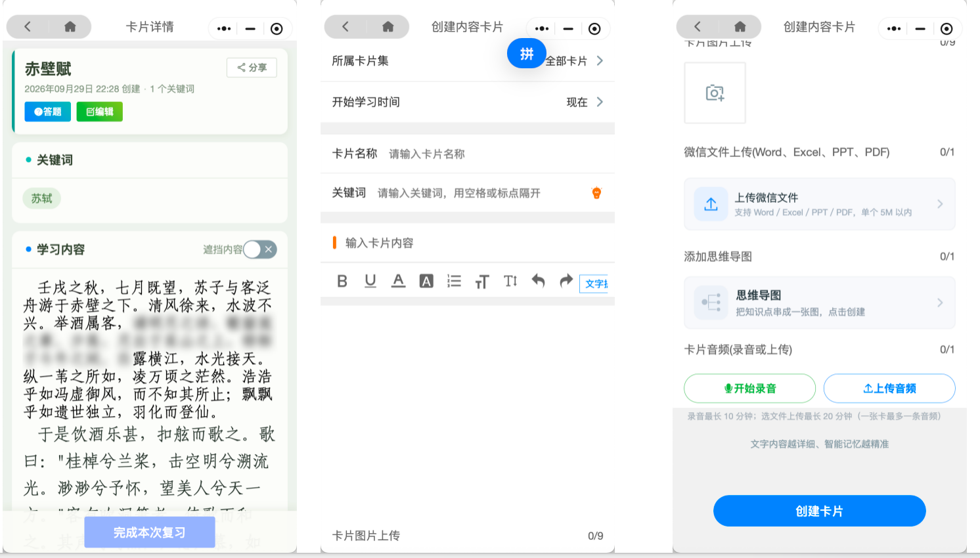The width and height of the screenshot is (980, 558).
Task: Redo the edit in the card editor
Action: (x=566, y=282)
